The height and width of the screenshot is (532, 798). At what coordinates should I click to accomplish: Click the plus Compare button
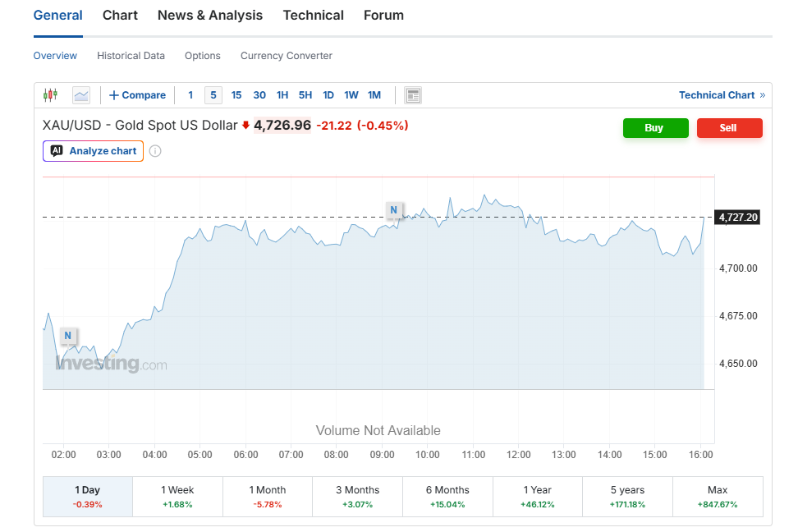137,95
